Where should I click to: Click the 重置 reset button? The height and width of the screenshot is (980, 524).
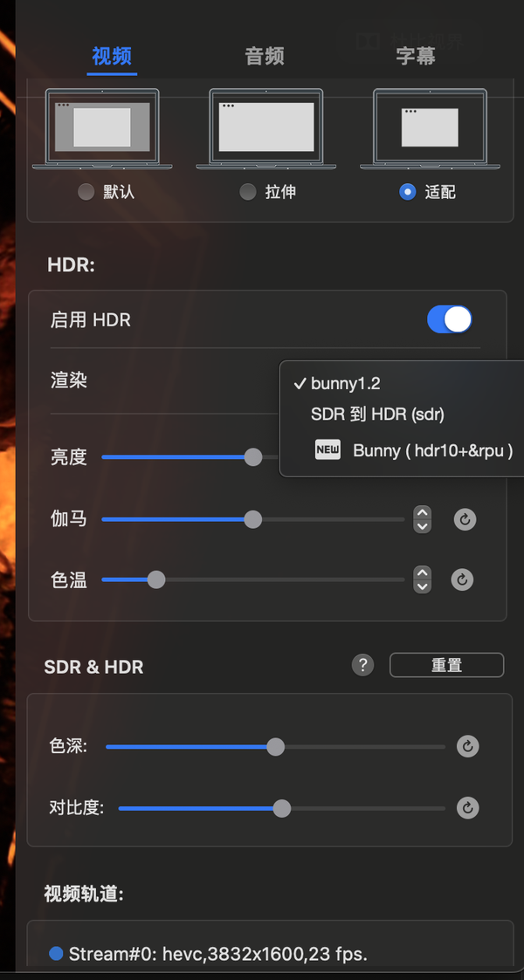pyautogui.click(x=446, y=665)
